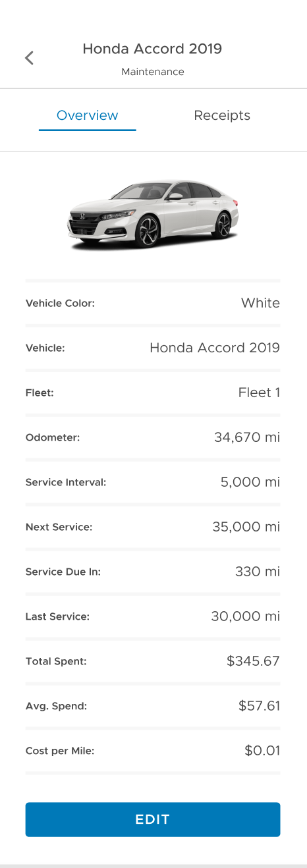Go back using the left arrow icon

pos(29,58)
